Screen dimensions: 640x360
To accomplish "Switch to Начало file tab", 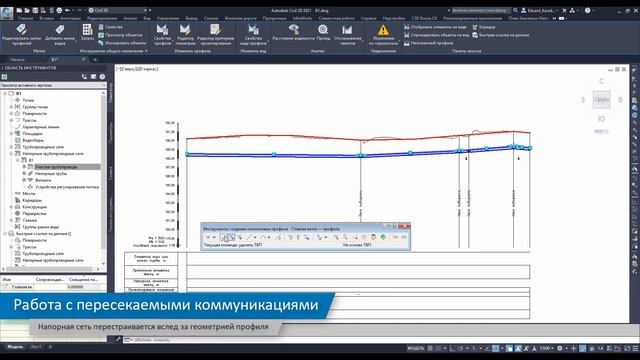I will (x=18, y=60).
